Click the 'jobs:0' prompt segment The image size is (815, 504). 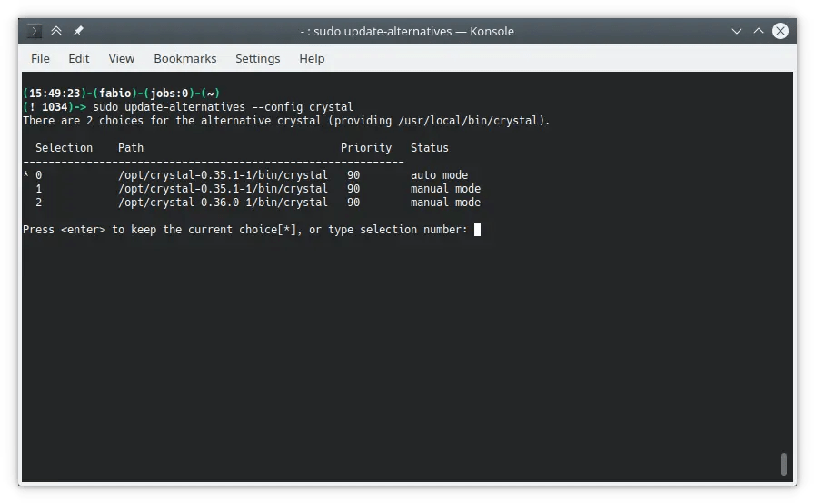click(169, 94)
